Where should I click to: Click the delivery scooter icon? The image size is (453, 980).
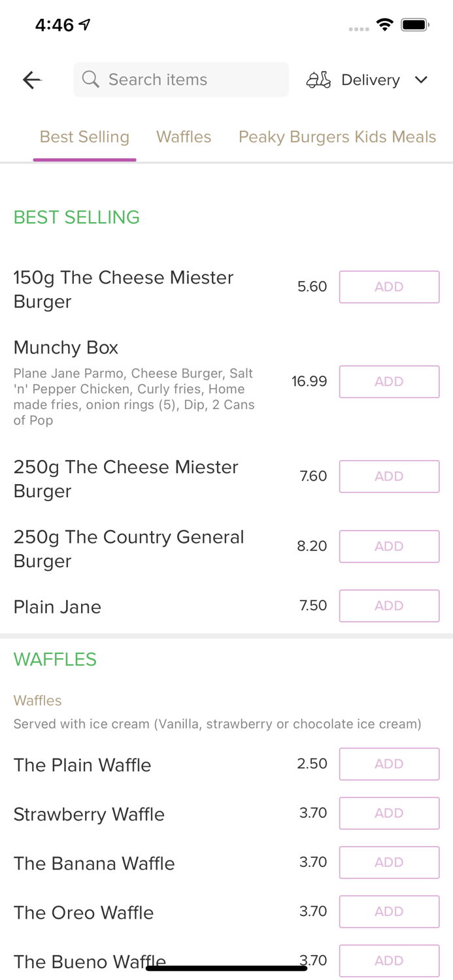pyautogui.click(x=318, y=80)
